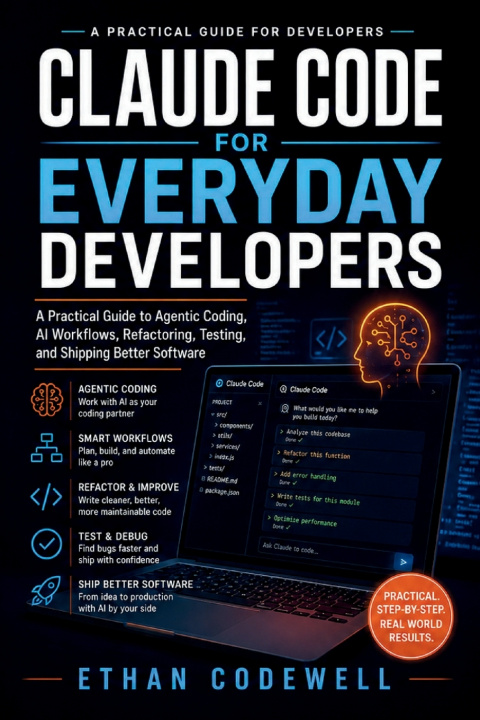Viewport: 480px width, 720px height.
Task: Click 'Work with AI as your coding partner' text
Action: (118, 408)
